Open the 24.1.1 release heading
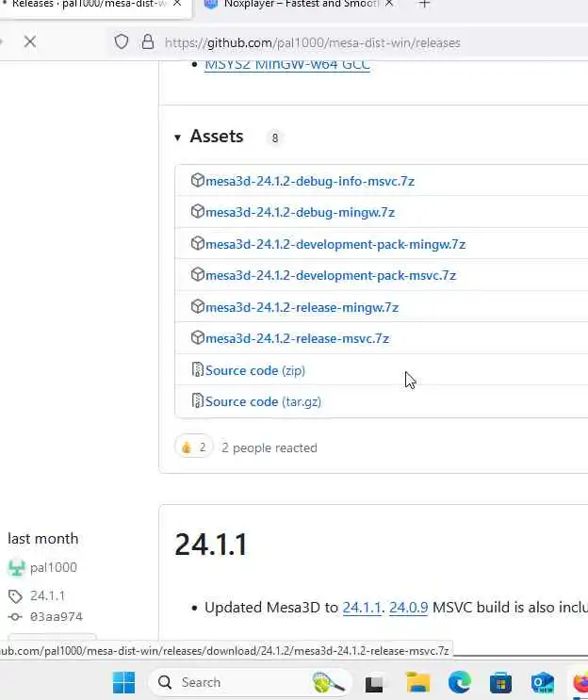Screen dimensions: 588x700 pos(211,545)
